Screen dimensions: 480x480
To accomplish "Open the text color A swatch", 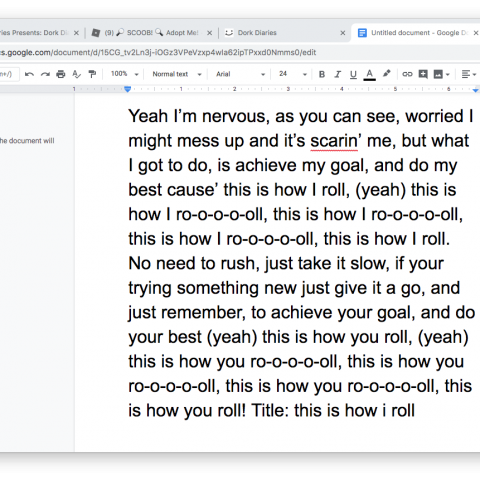I will pyautogui.click(x=369, y=74).
